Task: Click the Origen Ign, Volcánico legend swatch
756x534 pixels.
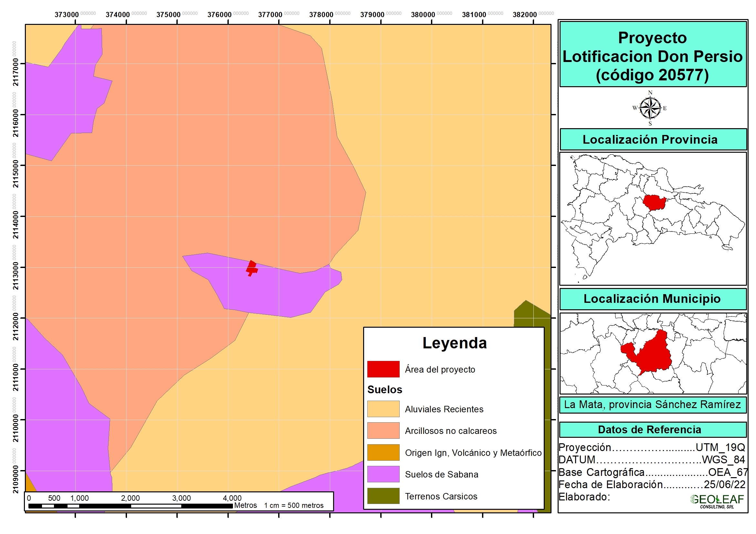Action: coord(383,452)
